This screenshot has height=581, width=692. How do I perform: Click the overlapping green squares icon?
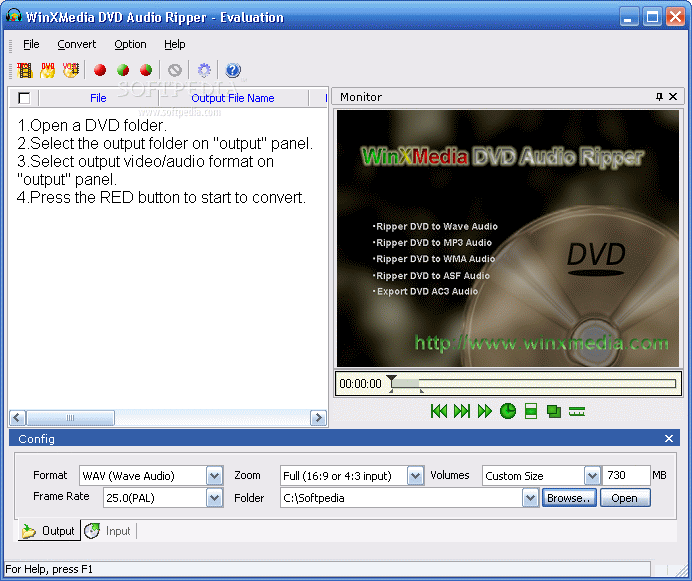click(x=554, y=411)
